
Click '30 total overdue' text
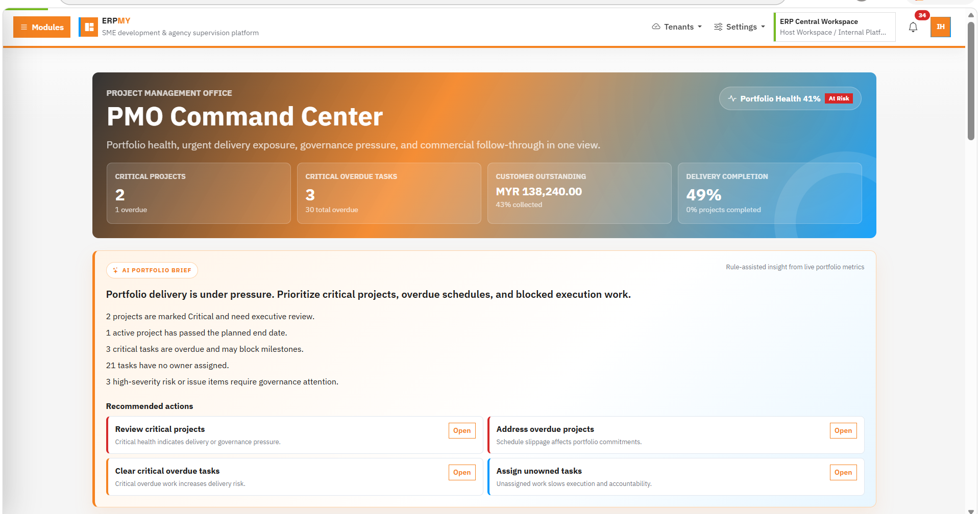click(x=332, y=210)
